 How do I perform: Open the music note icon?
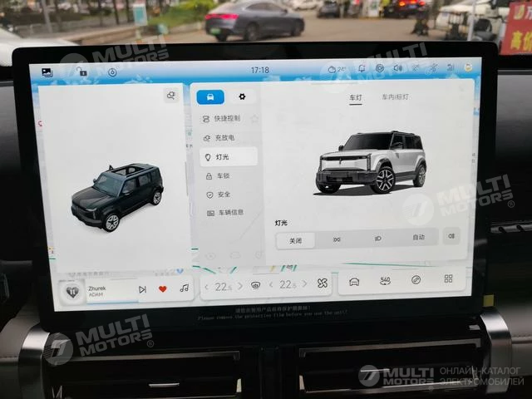pyautogui.click(x=184, y=288)
